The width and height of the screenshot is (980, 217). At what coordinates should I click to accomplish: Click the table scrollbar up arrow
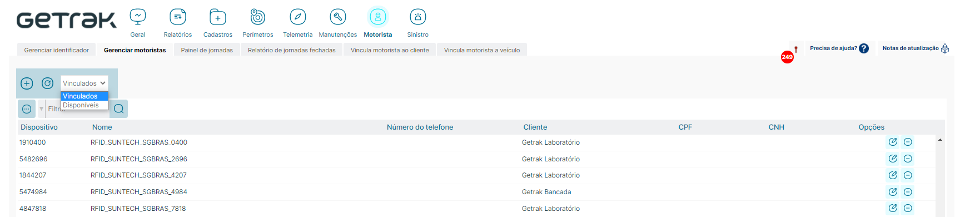tap(940, 140)
